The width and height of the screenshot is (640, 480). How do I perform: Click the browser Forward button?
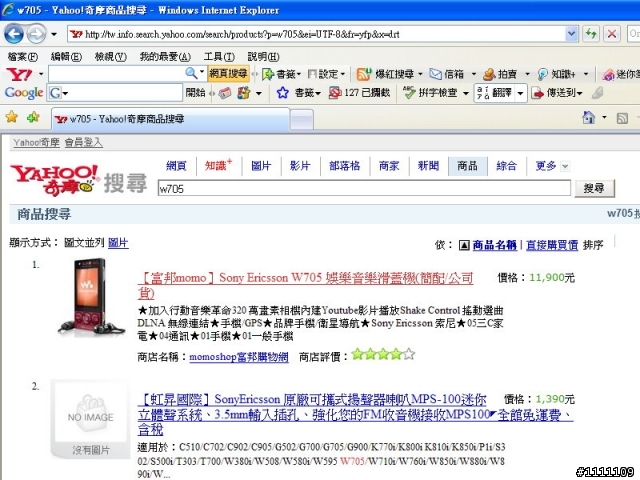click(36, 34)
